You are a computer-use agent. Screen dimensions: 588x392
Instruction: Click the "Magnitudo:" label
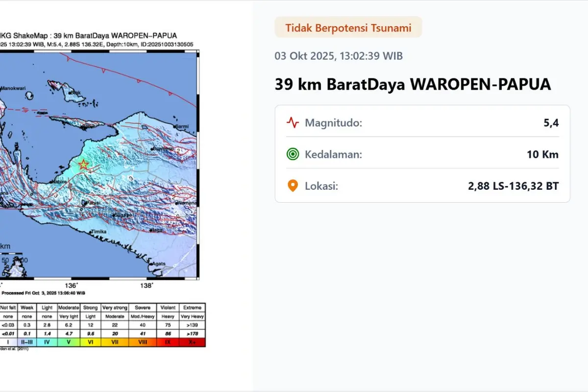pyautogui.click(x=333, y=122)
